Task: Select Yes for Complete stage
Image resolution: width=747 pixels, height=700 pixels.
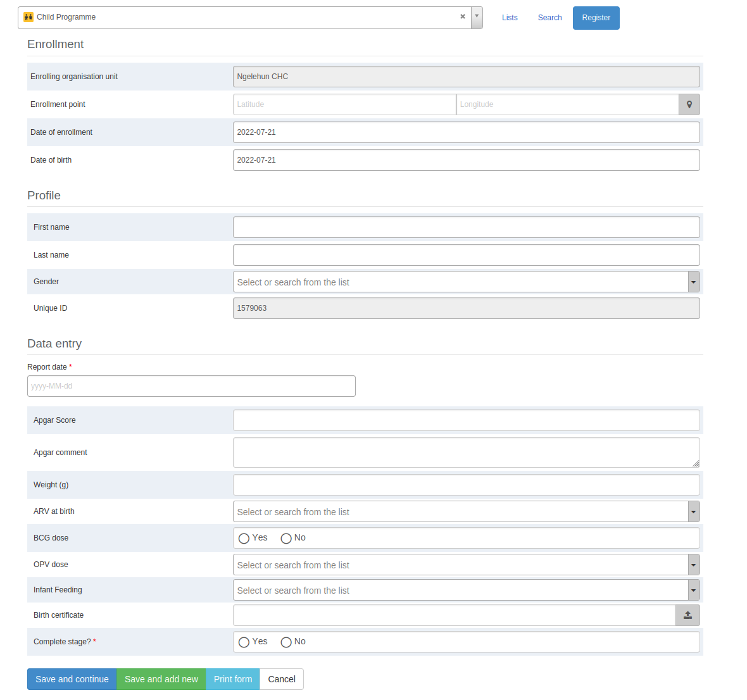Action: [x=244, y=642]
